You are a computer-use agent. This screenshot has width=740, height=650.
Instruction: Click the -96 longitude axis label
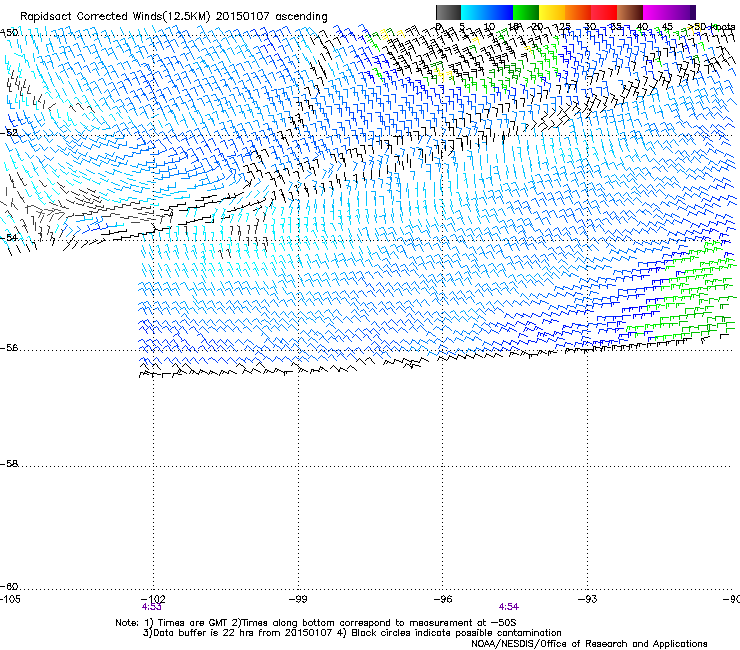pos(443,599)
